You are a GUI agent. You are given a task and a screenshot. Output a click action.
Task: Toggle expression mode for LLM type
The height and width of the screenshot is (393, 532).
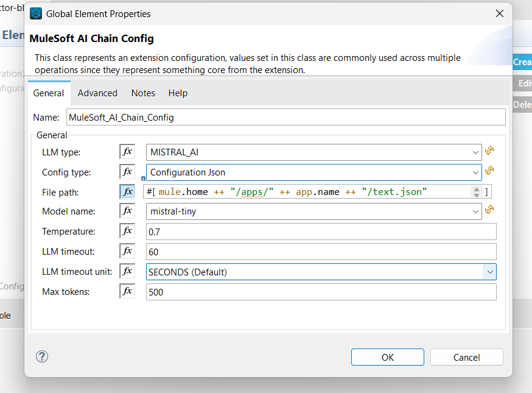[x=127, y=152]
